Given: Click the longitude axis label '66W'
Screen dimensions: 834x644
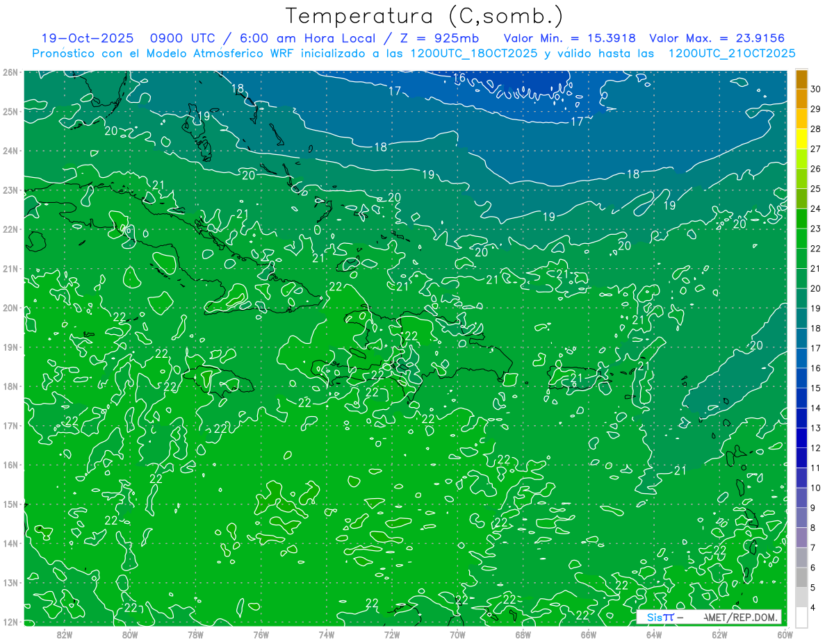Looking at the screenshot, I should click(x=588, y=634).
